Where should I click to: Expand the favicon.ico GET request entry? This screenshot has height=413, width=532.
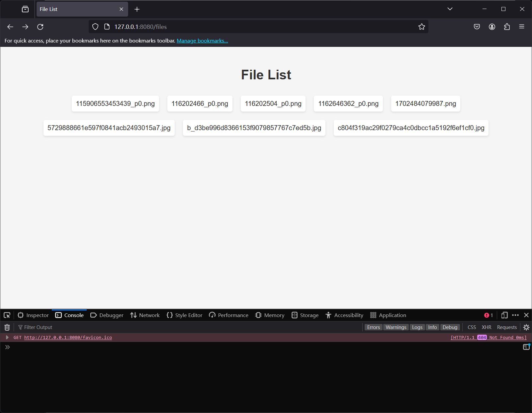[7, 337]
